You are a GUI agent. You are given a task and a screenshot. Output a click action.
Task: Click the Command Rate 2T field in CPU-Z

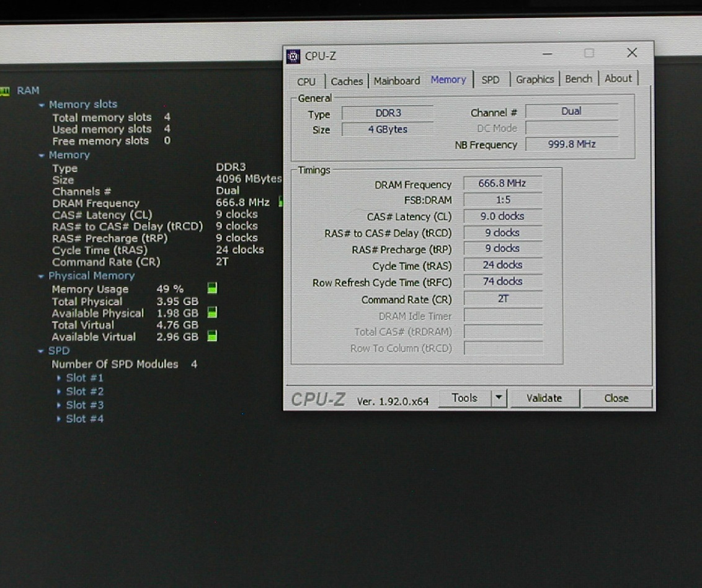point(502,299)
